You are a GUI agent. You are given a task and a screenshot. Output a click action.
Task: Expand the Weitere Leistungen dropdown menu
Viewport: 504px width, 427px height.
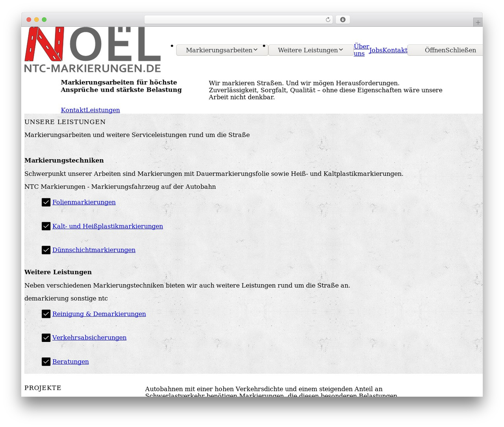coord(311,50)
